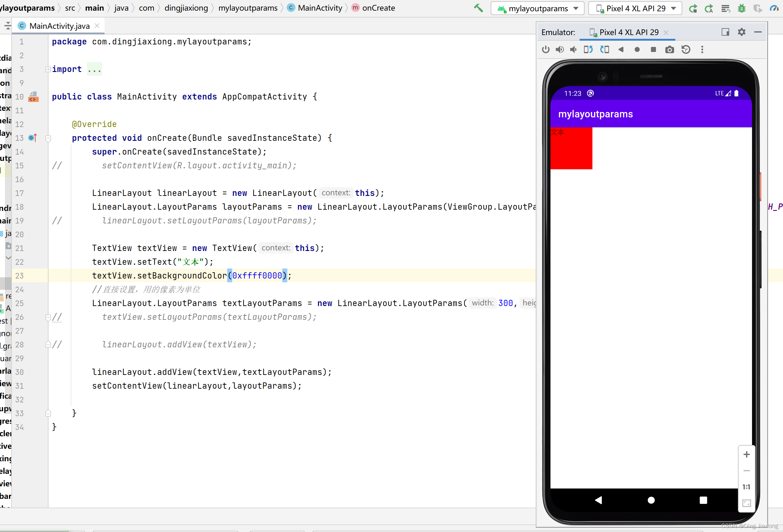Tap the phone screen Back navigation button
Screen dimensions: 783x532
pyautogui.click(x=598, y=500)
